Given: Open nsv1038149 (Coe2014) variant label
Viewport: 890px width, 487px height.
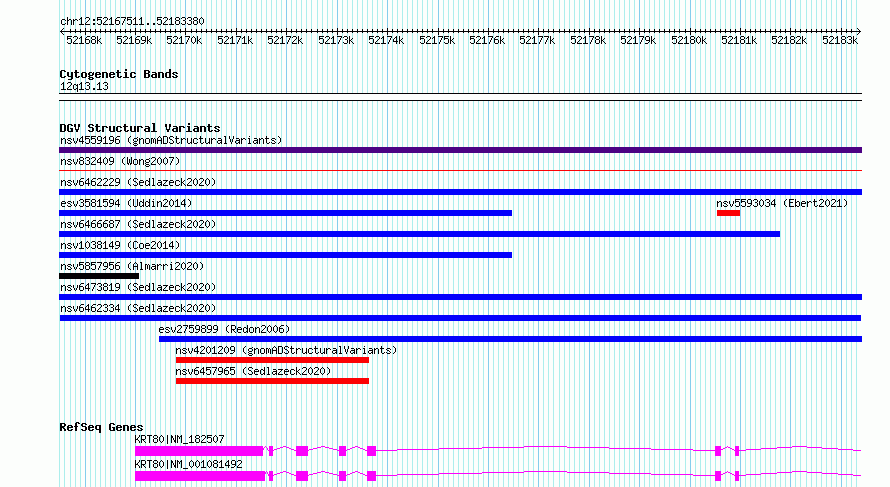Looking at the screenshot, I should click(120, 245).
